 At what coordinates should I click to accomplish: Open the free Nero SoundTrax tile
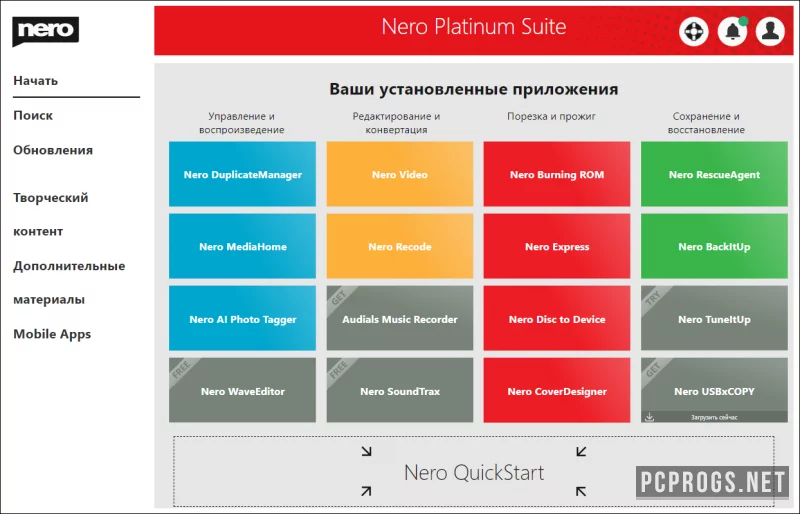point(399,390)
